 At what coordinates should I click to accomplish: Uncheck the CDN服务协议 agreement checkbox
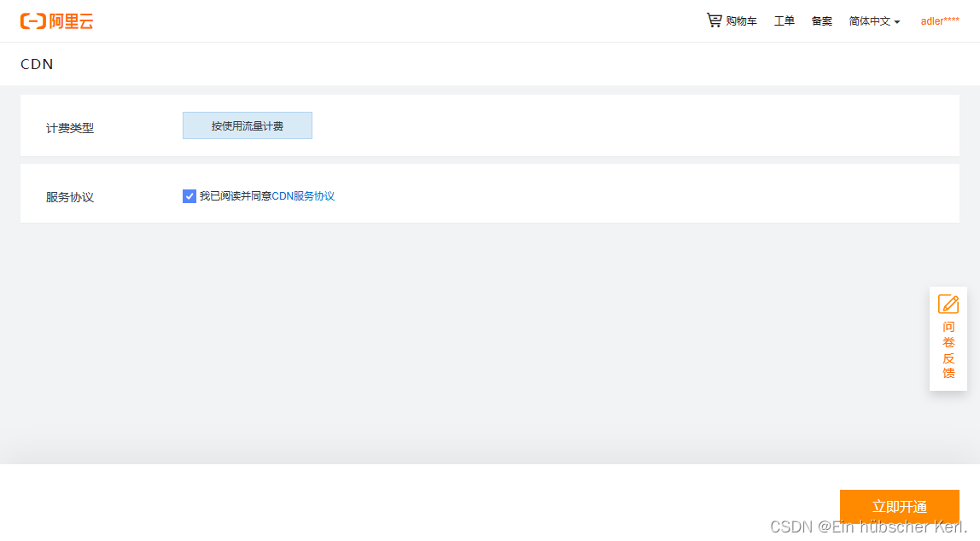[190, 195]
